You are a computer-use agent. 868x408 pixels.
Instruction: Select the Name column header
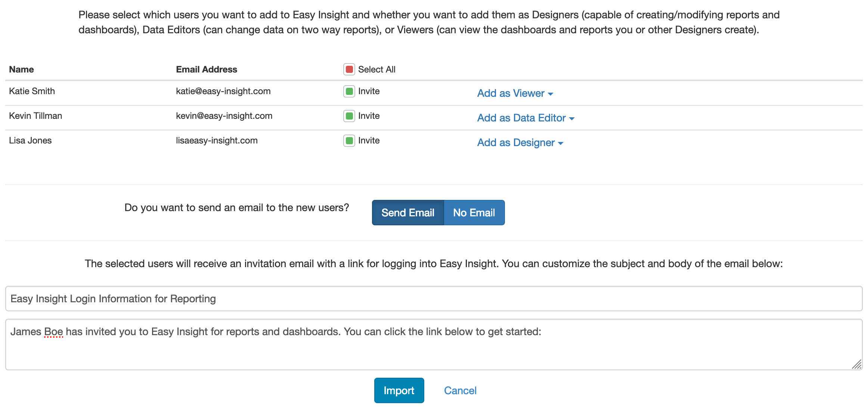(21, 69)
